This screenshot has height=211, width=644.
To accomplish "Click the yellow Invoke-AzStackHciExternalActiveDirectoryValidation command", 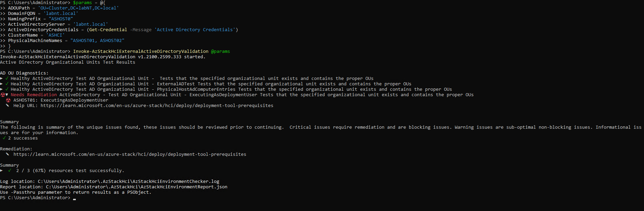I will coord(141,51).
